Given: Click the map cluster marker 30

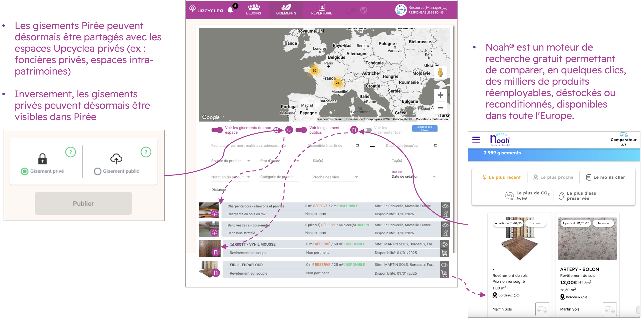Looking at the screenshot, I should click(314, 71).
